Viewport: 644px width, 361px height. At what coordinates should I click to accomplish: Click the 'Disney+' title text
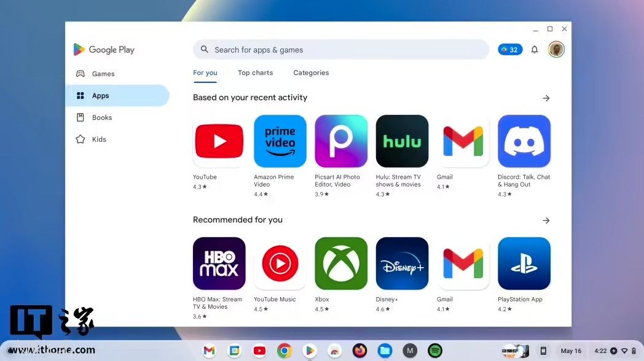coord(387,299)
